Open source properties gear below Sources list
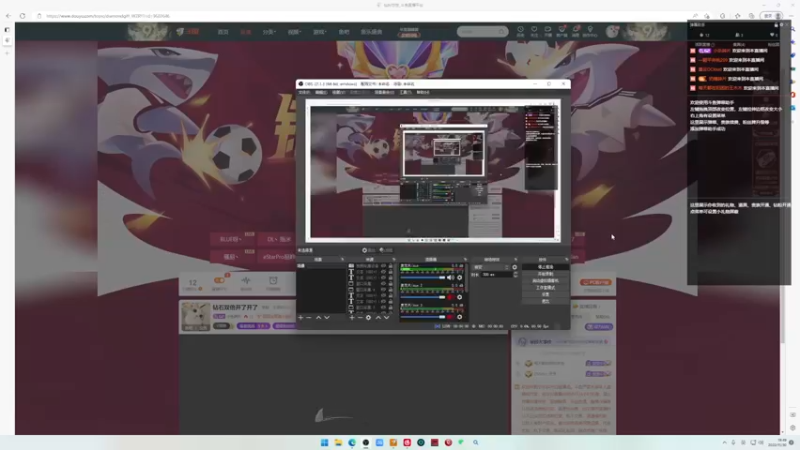800x450 pixels. click(368, 317)
